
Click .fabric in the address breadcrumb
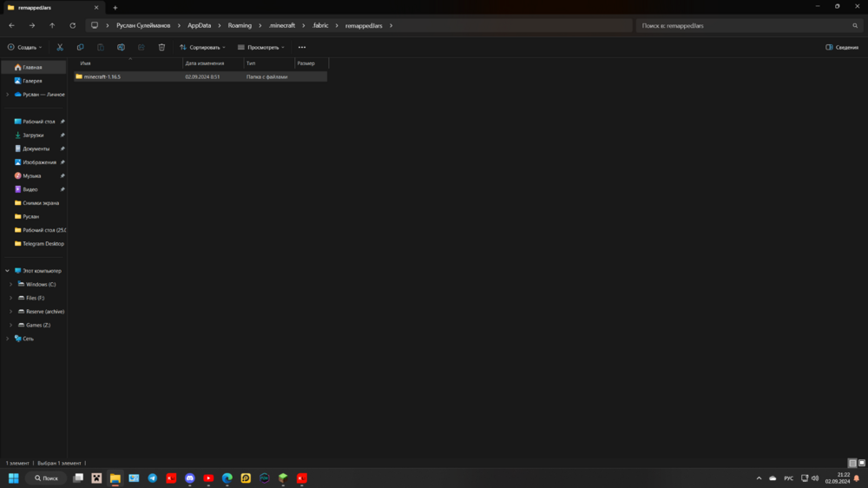[x=320, y=25]
